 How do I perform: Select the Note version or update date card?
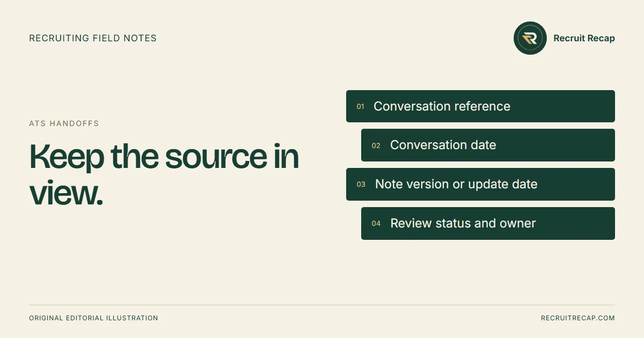(x=480, y=184)
